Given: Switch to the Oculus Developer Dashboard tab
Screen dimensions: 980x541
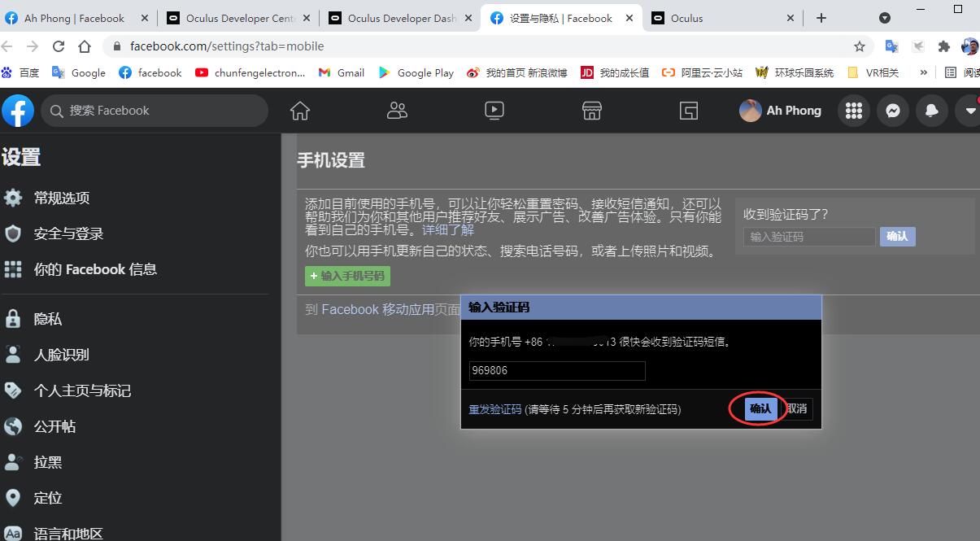Looking at the screenshot, I should tap(402, 18).
